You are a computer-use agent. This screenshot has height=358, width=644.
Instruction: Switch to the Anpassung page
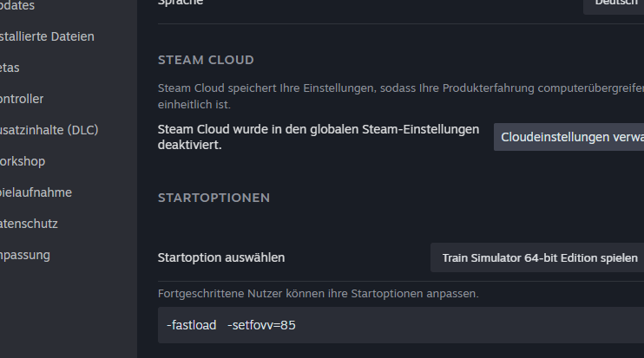coord(25,255)
